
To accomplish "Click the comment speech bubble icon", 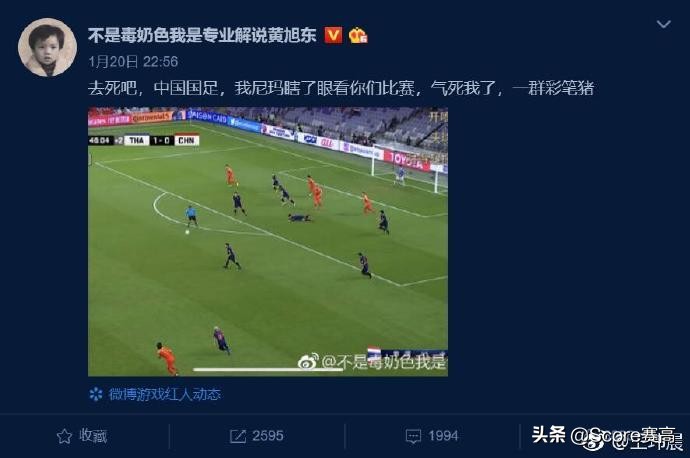I will pos(413,436).
